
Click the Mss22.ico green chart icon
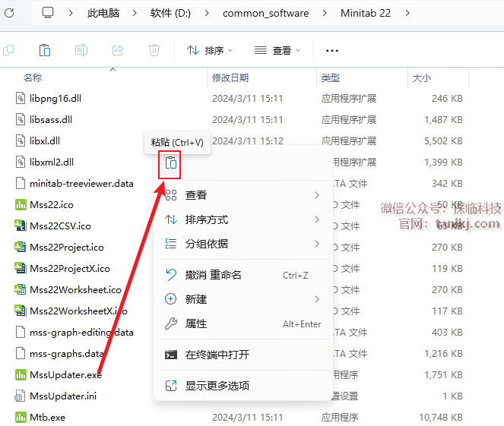(21, 204)
